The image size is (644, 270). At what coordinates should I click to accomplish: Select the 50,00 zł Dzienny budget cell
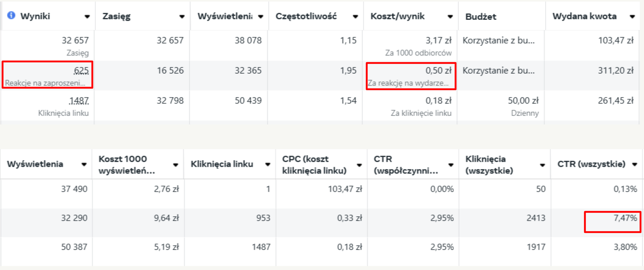pyautogui.click(x=501, y=106)
